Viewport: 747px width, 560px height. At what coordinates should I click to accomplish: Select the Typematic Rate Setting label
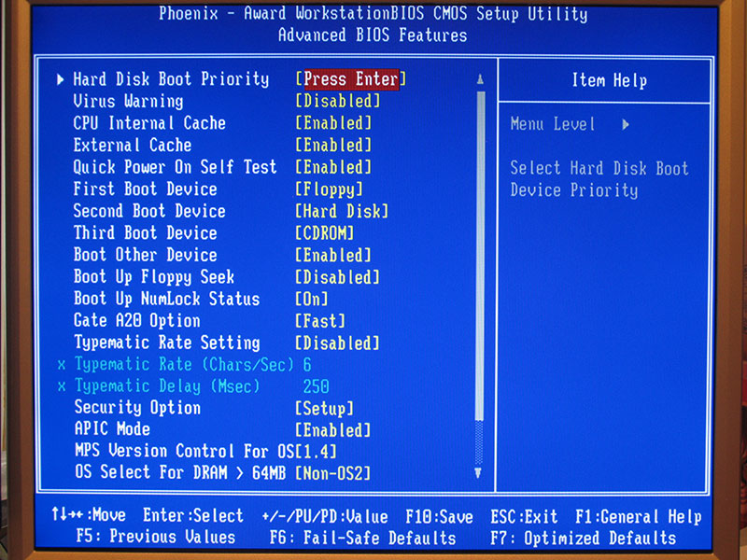pyautogui.click(x=167, y=343)
